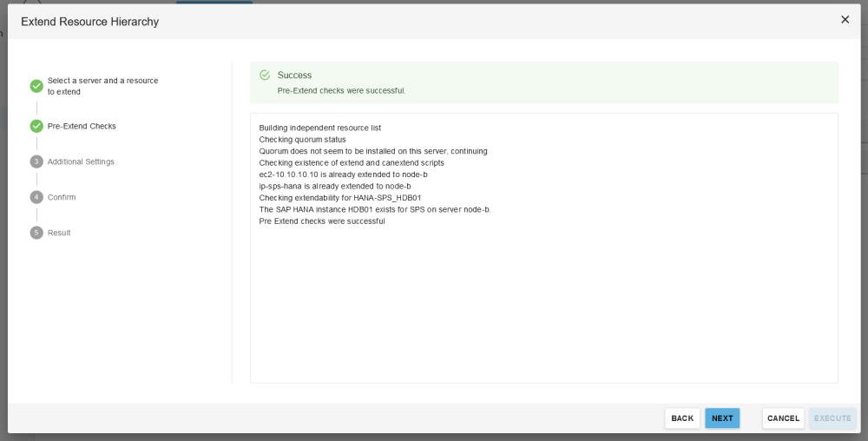The image size is (868, 441).
Task: Cancel the extend wizard
Action: point(783,418)
